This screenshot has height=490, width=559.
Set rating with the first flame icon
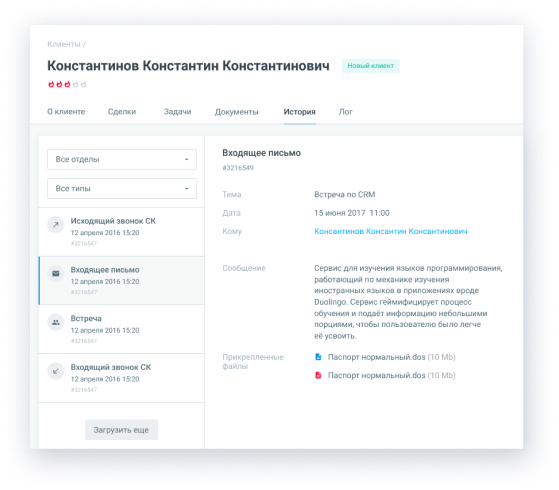[51, 84]
